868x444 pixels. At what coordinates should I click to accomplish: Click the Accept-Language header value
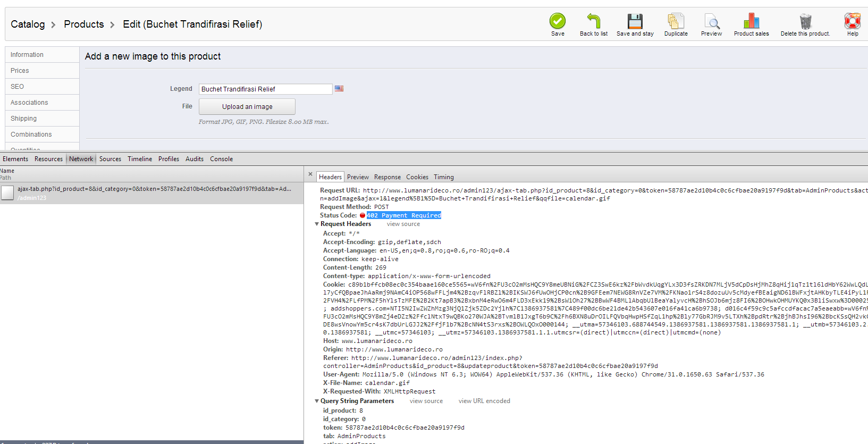tap(444, 251)
